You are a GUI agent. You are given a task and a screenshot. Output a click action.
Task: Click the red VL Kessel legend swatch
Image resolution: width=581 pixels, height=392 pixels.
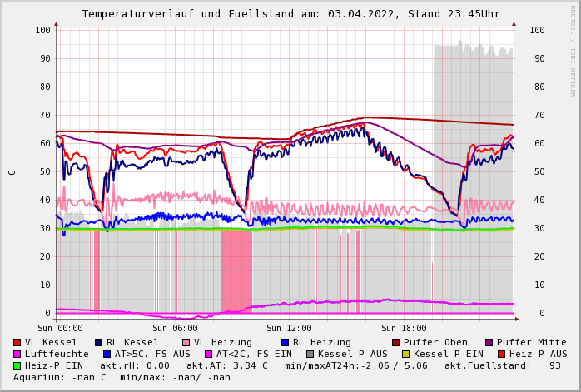17,343
